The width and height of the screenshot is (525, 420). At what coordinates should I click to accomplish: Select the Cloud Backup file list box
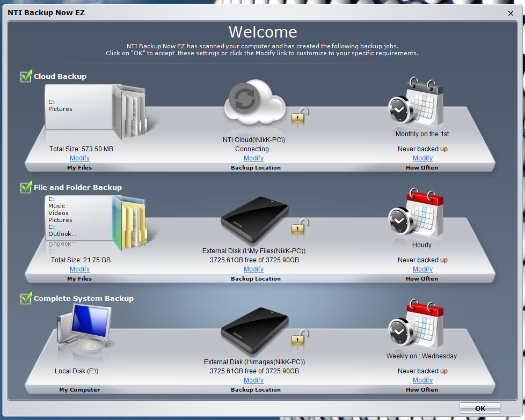coord(79,107)
